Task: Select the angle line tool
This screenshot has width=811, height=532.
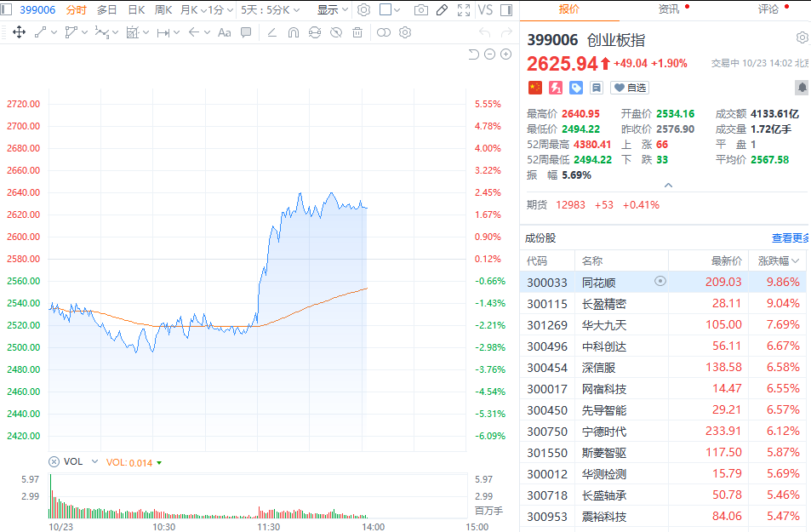Action: click(x=272, y=32)
